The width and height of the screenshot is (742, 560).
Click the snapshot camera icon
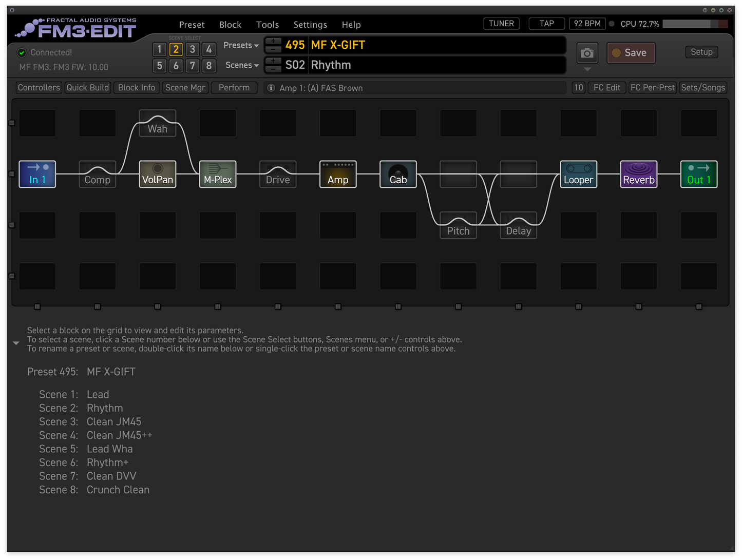click(587, 52)
